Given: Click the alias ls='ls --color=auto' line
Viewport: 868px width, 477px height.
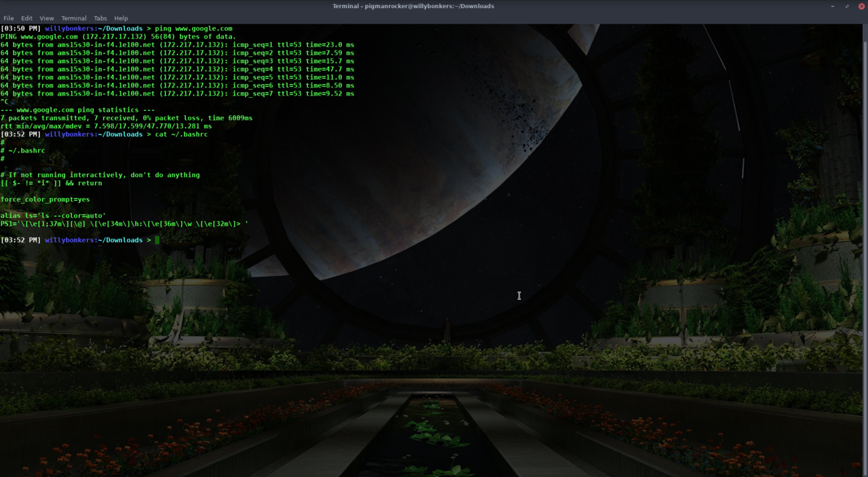Looking at the screenshot, I should pos(53,216).
